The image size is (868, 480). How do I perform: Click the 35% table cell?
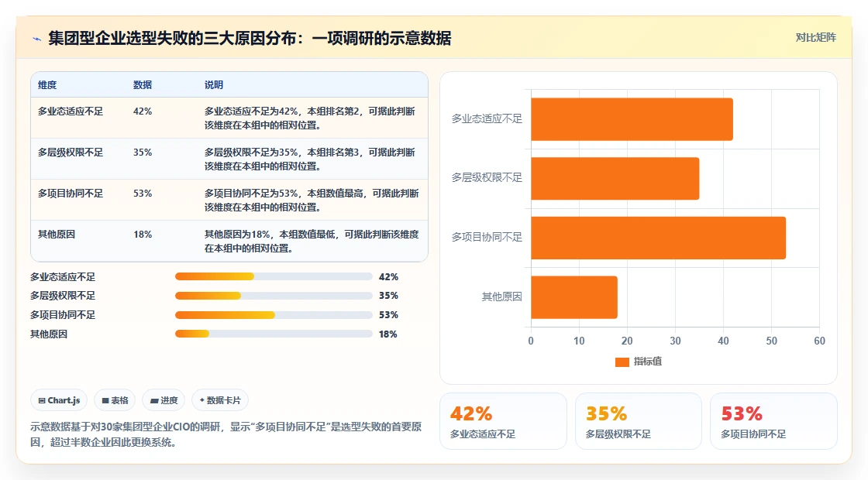143,152
